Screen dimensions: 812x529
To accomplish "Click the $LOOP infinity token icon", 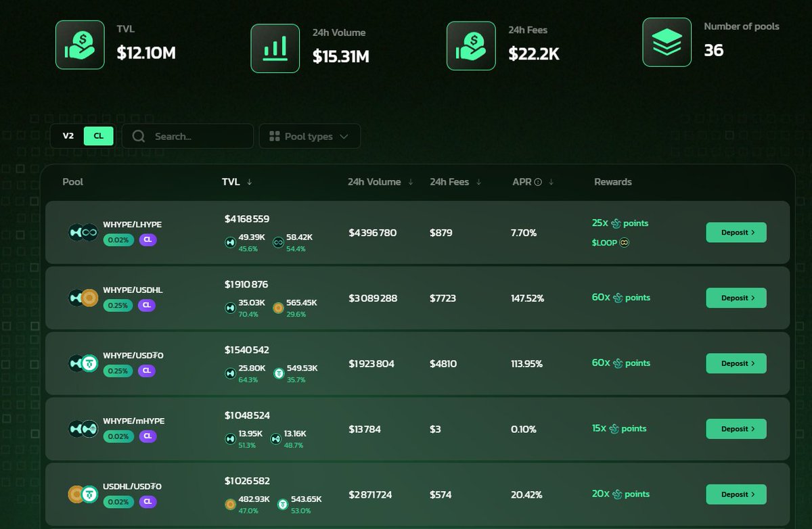I will click(x=624, y=242).
